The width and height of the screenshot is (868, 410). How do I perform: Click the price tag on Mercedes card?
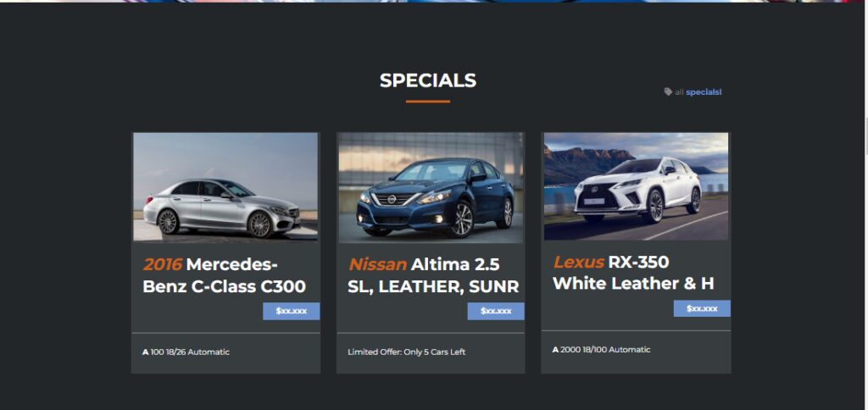292,311
